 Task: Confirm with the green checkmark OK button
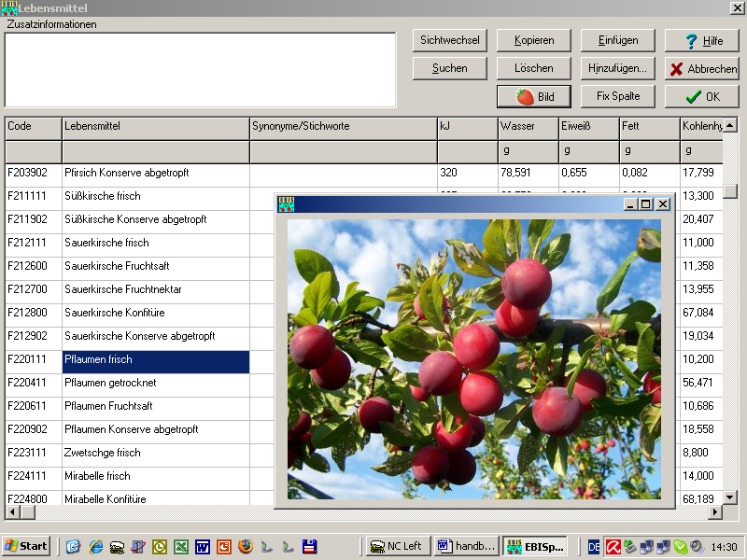701,96
